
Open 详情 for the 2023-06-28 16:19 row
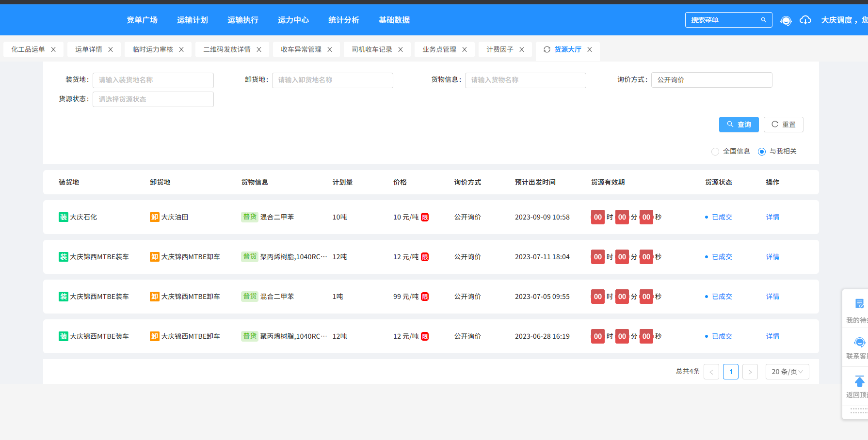(772, 336)
